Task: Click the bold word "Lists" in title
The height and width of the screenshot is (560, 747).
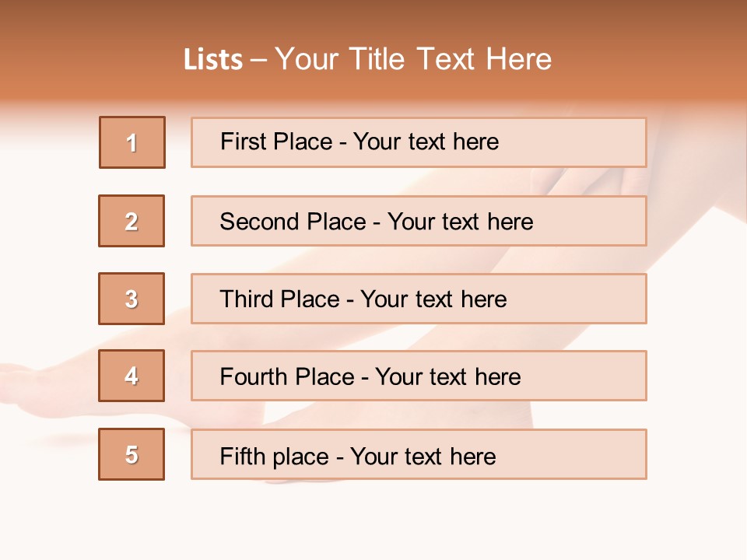Action: [x=213, y=60]
